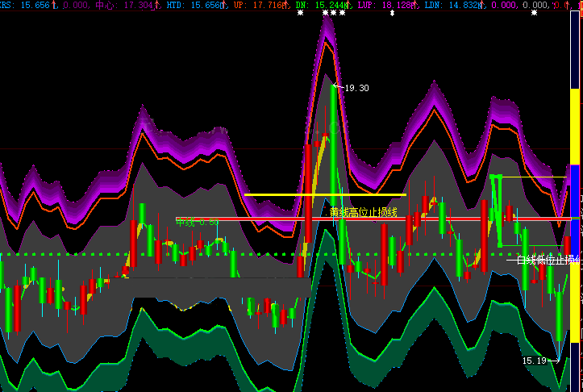Click the tall green candle peaking at 19.30
This screenshot has height=392, width=583.
point(334,145)
